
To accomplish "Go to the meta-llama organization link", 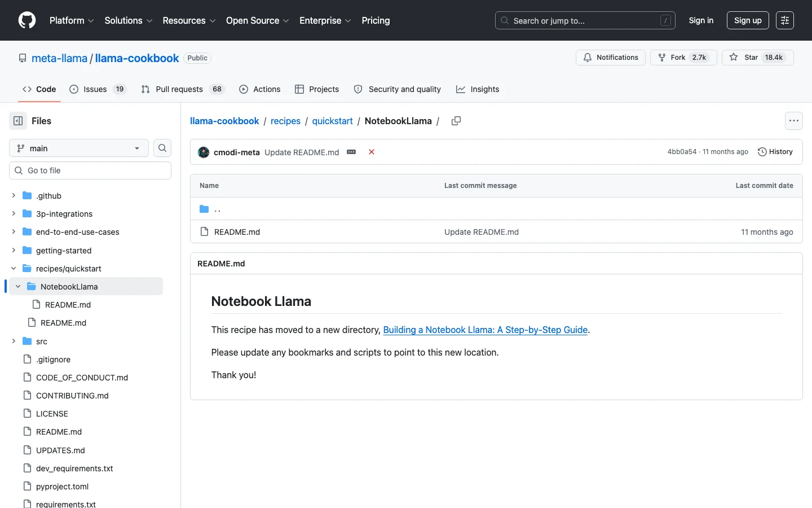I will 59,58.
